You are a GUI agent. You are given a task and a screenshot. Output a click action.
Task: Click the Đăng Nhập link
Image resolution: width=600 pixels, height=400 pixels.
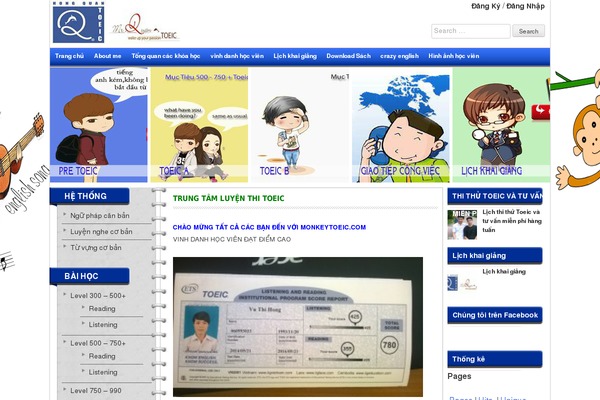click(x=525, y=6)
